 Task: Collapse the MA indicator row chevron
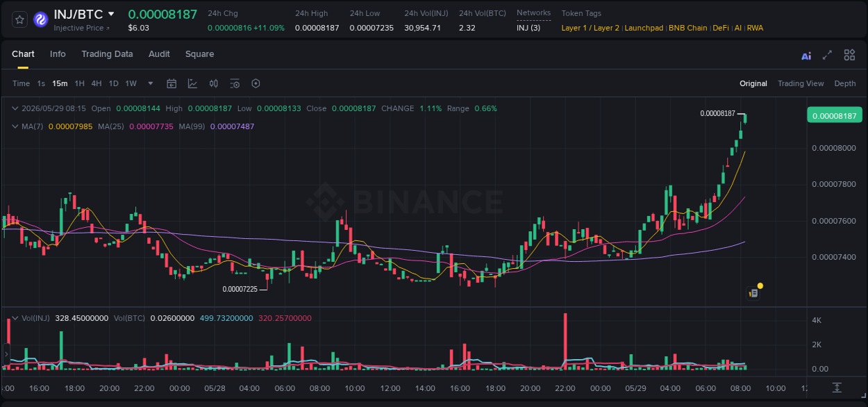click(x=15, y=126)
